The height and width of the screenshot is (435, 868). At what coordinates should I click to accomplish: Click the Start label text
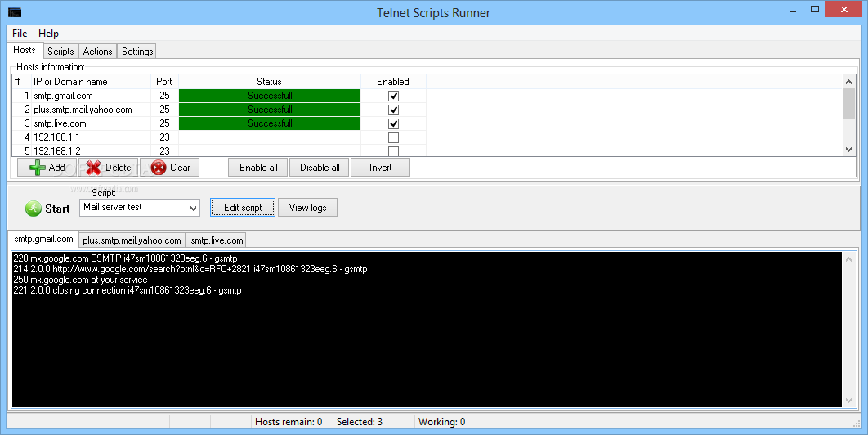tap(57, 209)
